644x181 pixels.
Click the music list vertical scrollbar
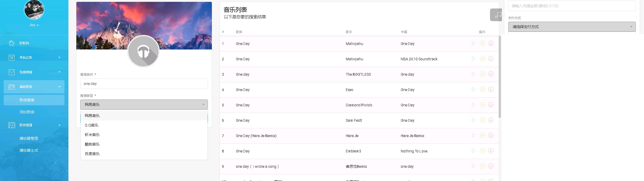(500, 77)
